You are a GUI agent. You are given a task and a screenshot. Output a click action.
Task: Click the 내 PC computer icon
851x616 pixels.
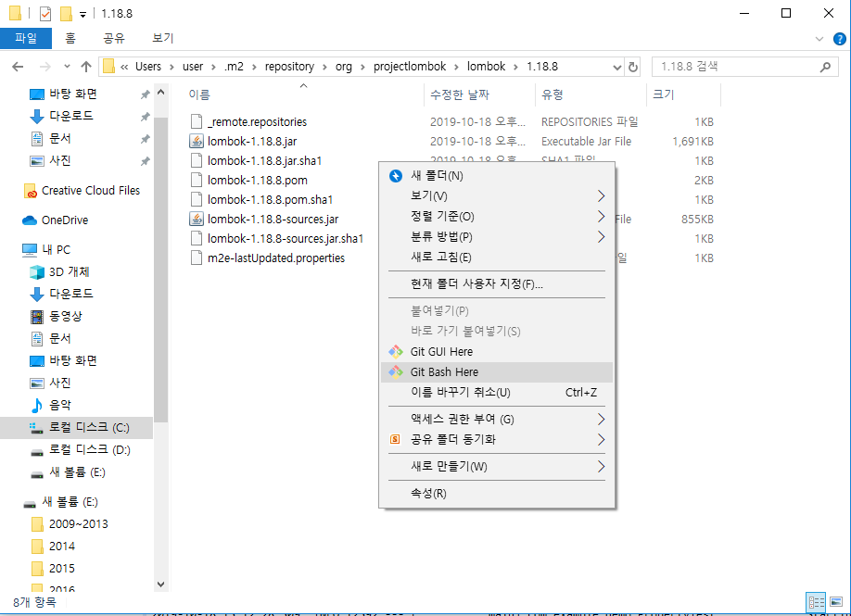(x=30, y=249)
